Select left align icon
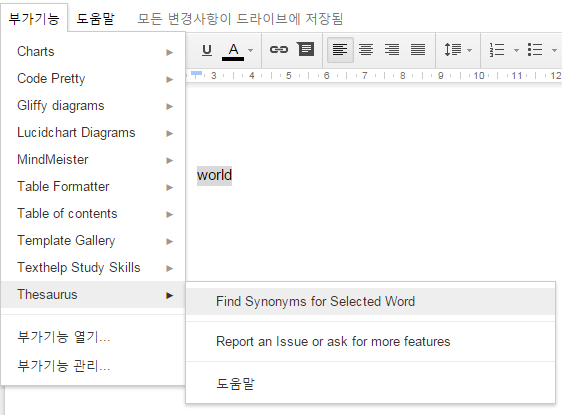Screen dimensions: 562x415 point(340,50)
